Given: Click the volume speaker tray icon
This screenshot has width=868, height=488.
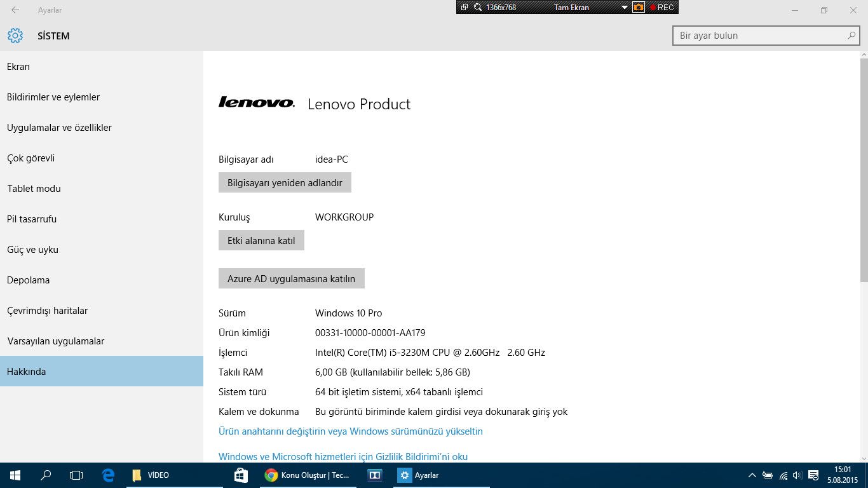Looking at the screenshot, I should (x=797, y=475).
